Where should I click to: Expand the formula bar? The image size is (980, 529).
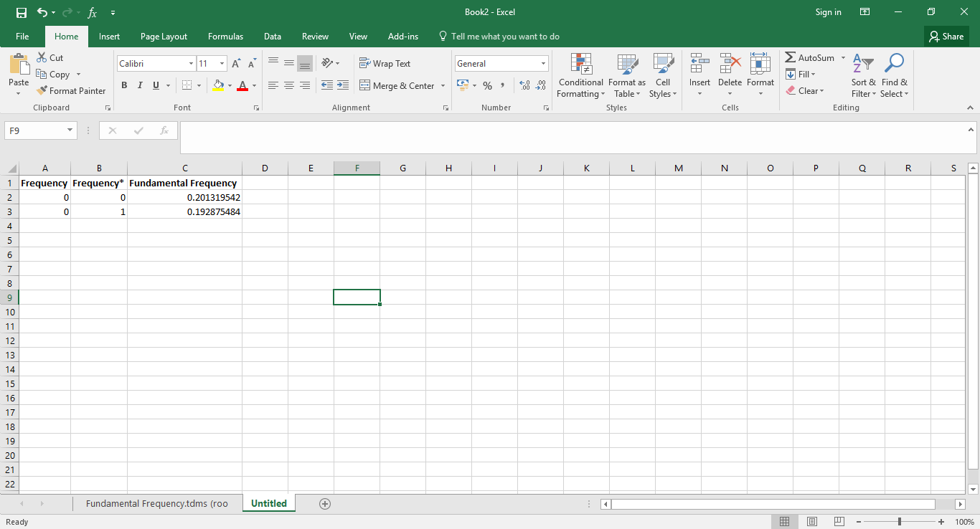[971, 130]
